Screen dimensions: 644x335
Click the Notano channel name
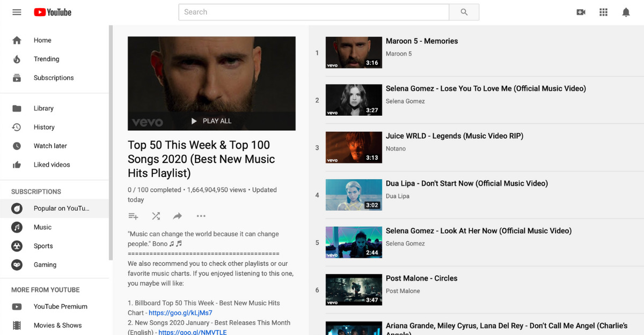[x=396, y=148]
